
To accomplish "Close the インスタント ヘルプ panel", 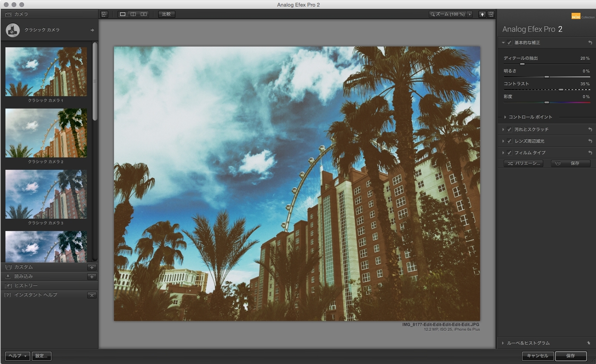I will [92, 295].
